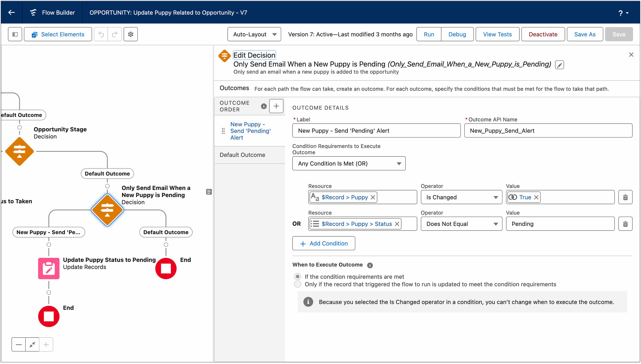This screenshot has width=641, height=364.
Task: Click the Debug button
Action: [457, 34]
